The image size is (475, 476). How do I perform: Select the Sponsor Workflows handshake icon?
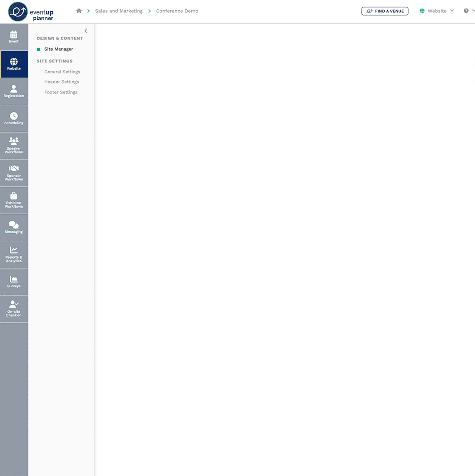coord(14,173)
